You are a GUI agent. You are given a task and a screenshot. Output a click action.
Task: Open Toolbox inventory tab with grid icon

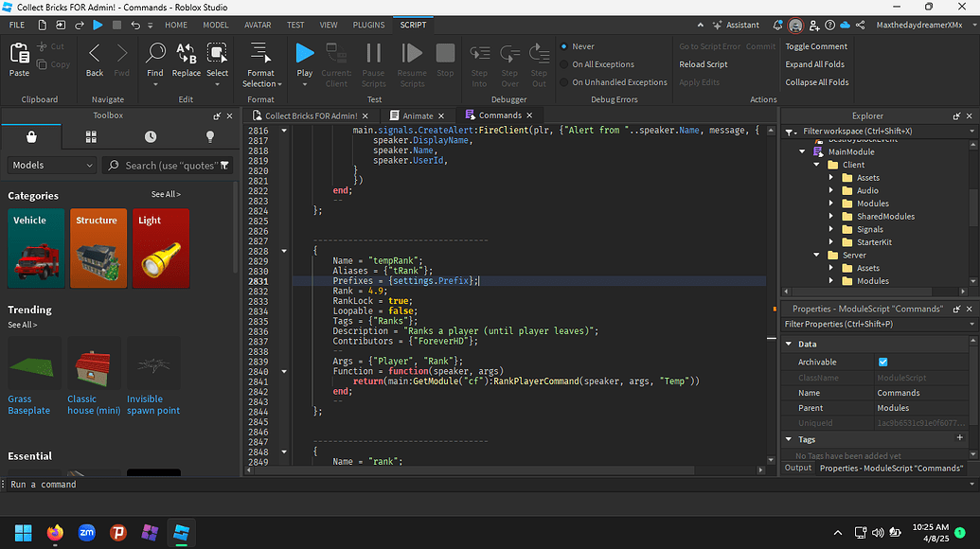coord(91,137)
